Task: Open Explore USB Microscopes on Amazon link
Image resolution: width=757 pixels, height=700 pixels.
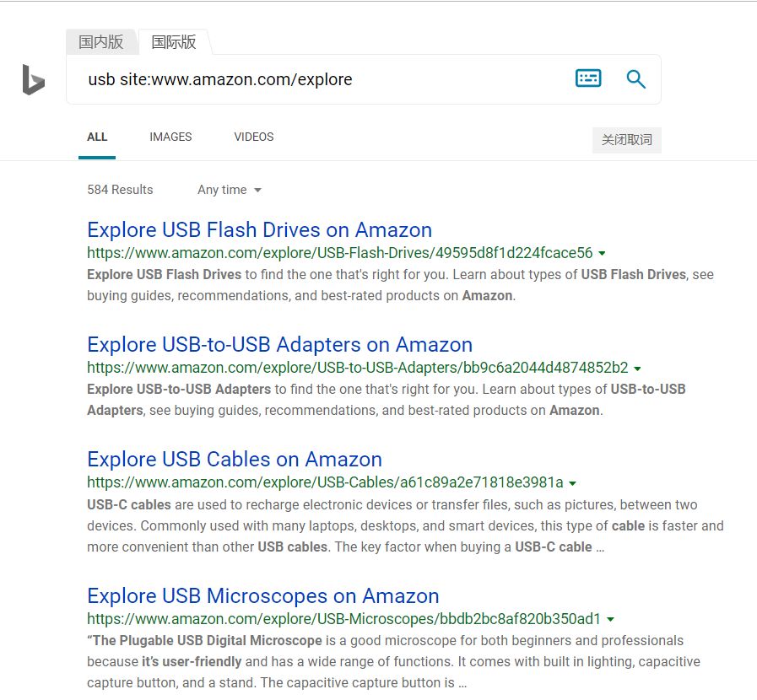Action: tap(263, 595)
